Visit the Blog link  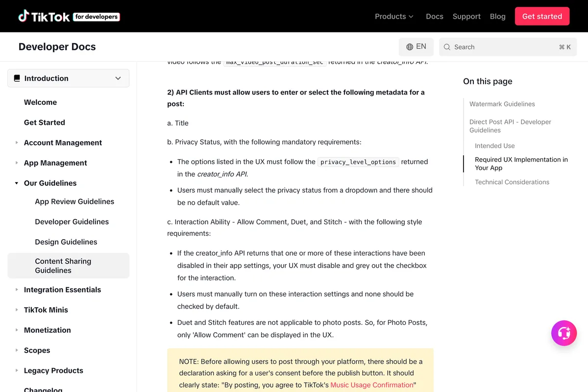click(x=498, y=16)
